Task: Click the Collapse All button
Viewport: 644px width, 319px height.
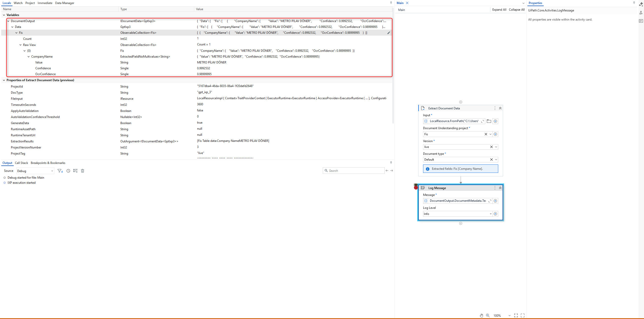Action: point(517,10)
